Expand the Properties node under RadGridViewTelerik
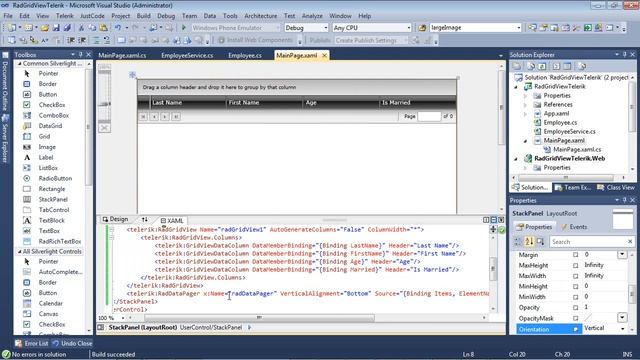Screen dimensions: 640x360 (525, 96)
